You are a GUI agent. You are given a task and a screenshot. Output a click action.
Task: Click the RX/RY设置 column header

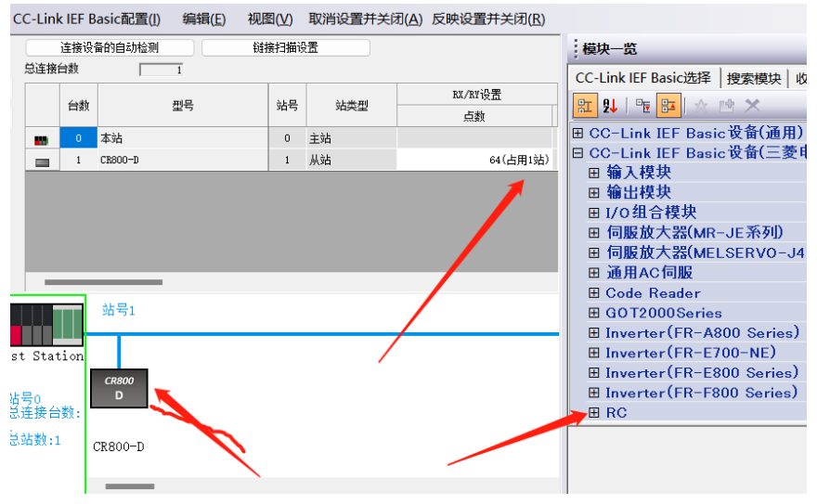tap(477, 95)
